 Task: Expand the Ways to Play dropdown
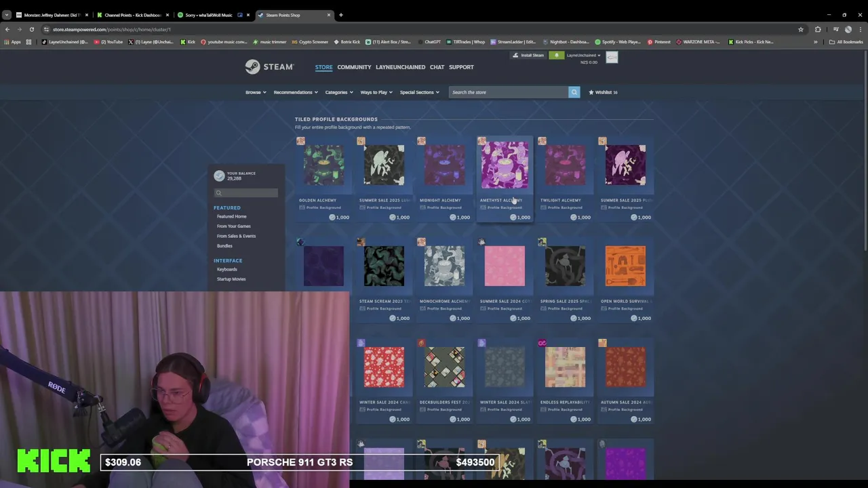(x=376, y=92)
